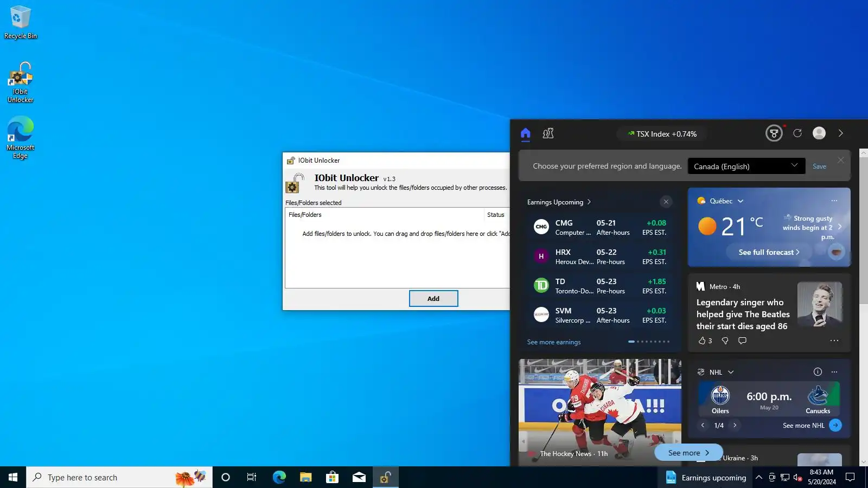Viewport: 868px width, 488px height.
Task: Open the Mail app from the taskbar
Action: (359, 477)
